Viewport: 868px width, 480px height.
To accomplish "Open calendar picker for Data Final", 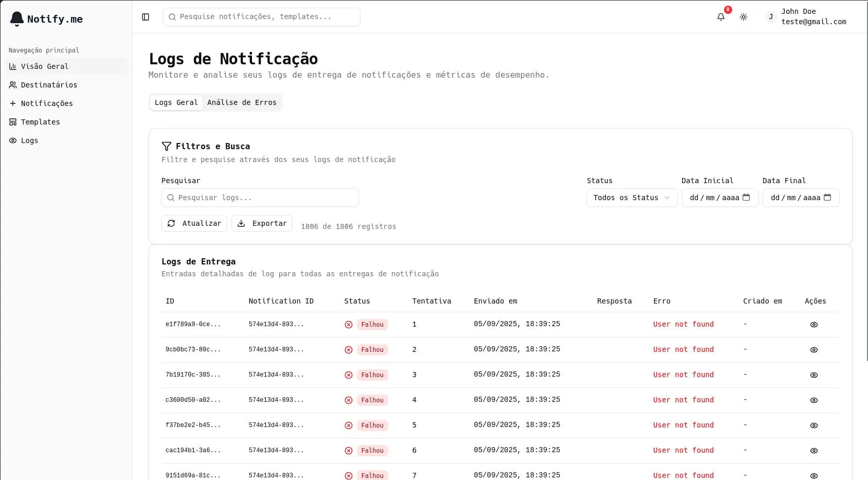I will point(827,198).
